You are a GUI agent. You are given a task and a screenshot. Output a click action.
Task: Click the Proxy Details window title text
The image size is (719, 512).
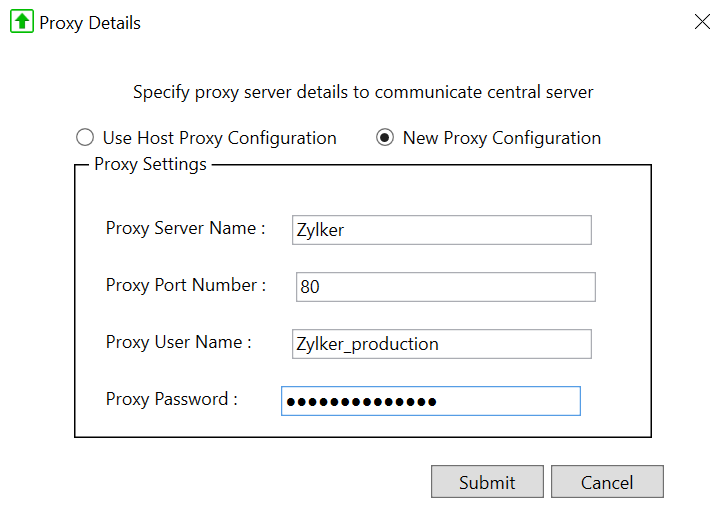90,23
